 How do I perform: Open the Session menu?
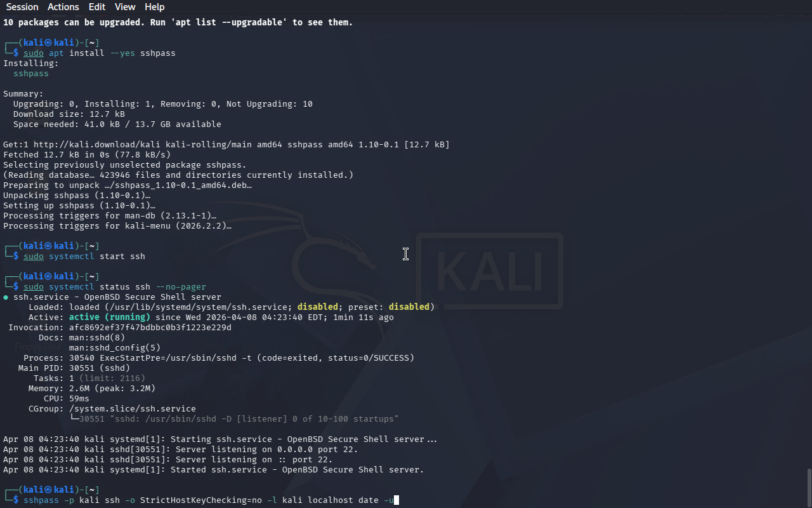pos(22,7)
